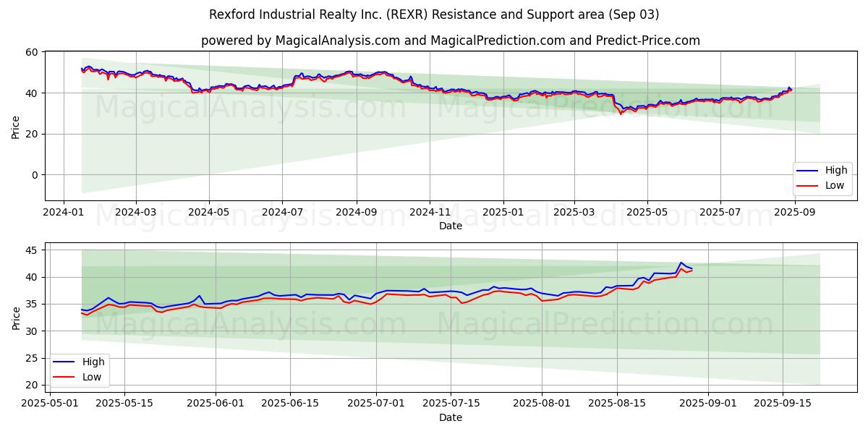Click the 'powered by MagicalAnalysis.com' subtitle
The width and height of the screenshot is (868, 434).
coord(451,41)
